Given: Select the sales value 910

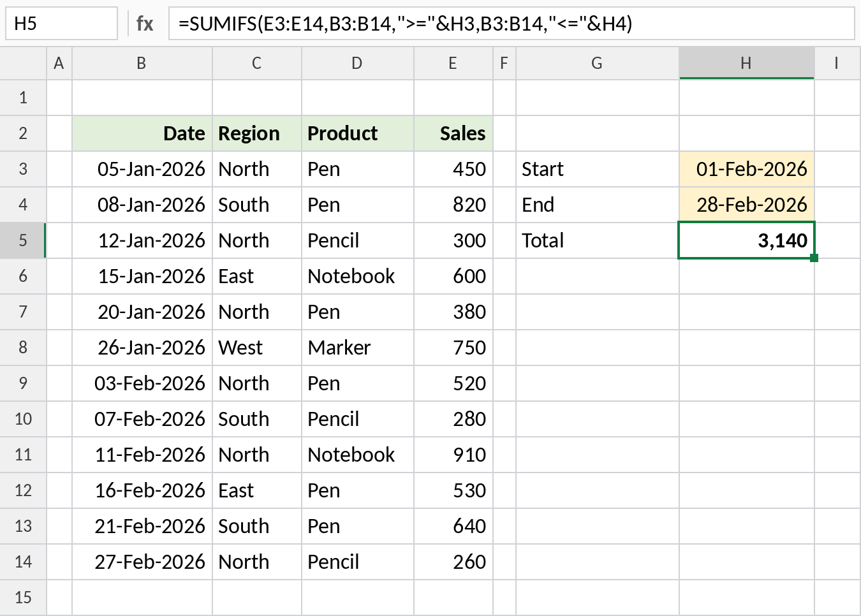Looking at the screenshot, I should tap(453, 455).
